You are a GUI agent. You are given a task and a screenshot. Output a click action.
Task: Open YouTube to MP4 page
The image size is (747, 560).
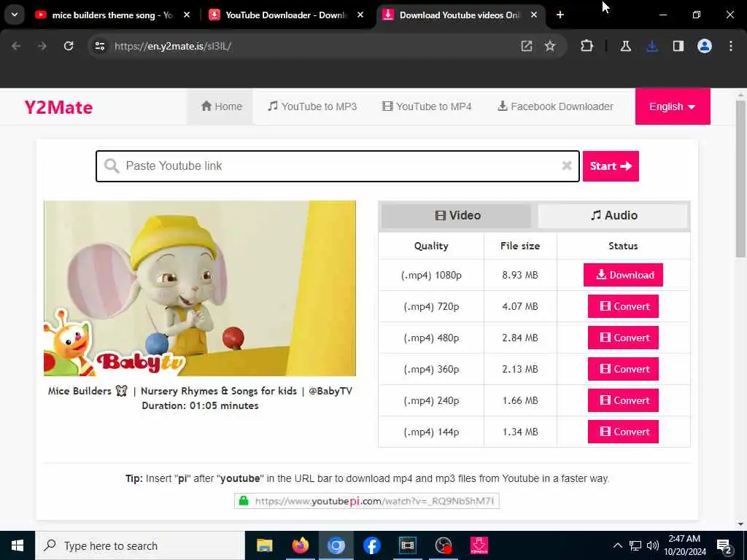pos(427,106)
